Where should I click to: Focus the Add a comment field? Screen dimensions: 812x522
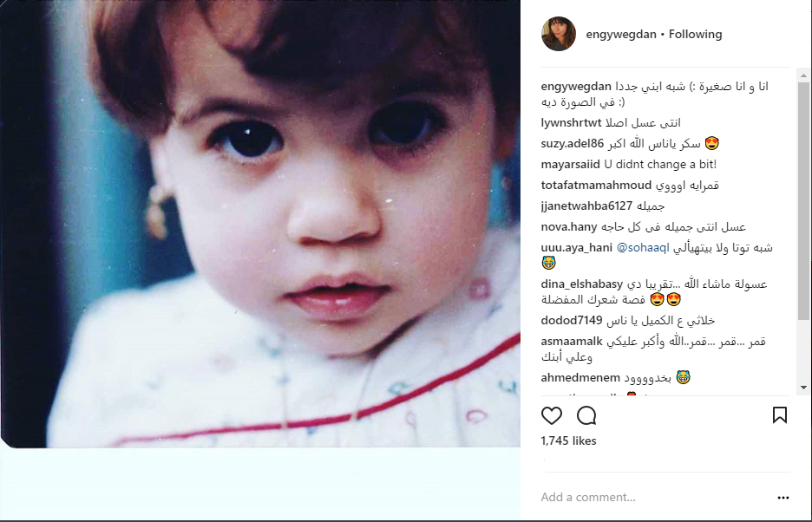pos(655,497)
